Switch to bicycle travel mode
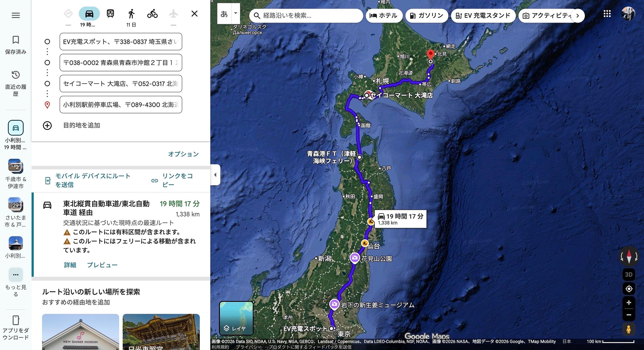Image resolution: width=644 pixels, height=350 pixels. tap(152, 14)
